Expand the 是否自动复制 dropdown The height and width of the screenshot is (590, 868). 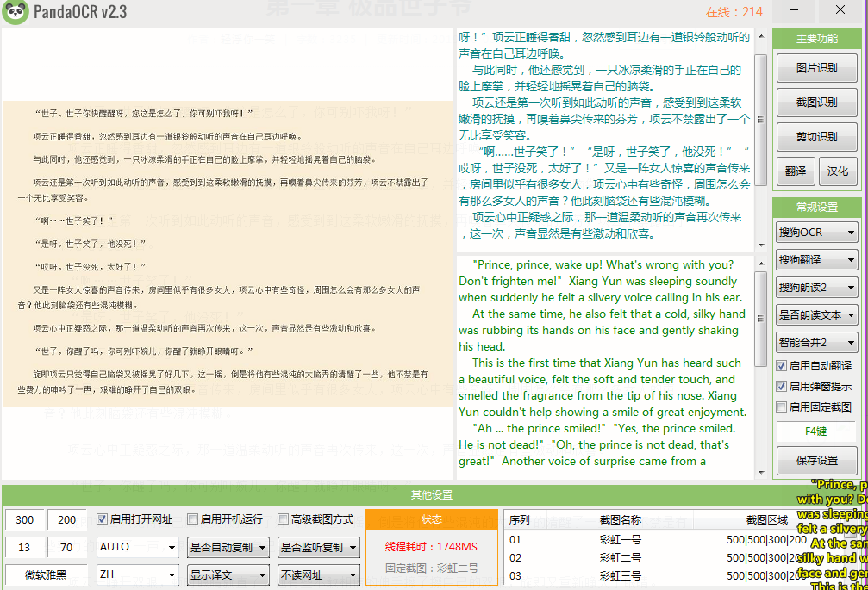point(228,548)
